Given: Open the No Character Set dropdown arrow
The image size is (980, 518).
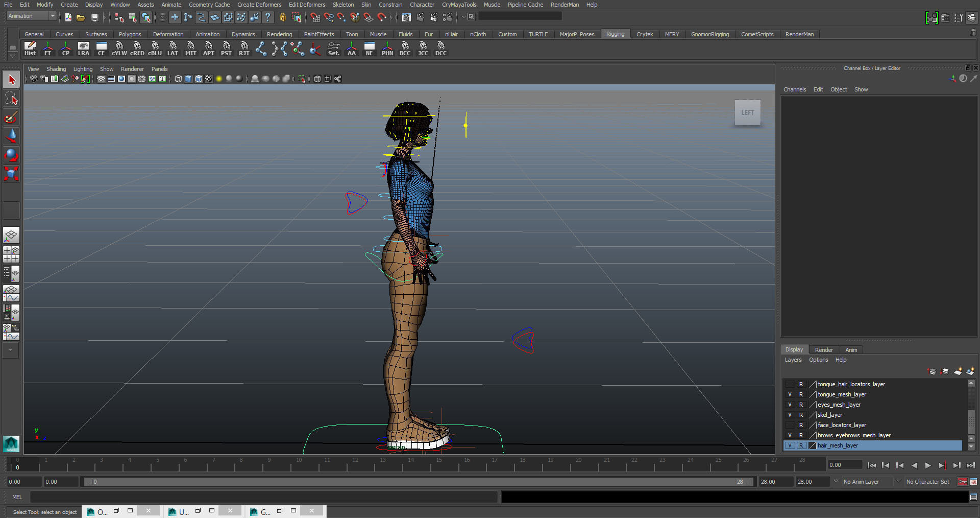Looking at the screenshot, I should click(x=898, y=481).
